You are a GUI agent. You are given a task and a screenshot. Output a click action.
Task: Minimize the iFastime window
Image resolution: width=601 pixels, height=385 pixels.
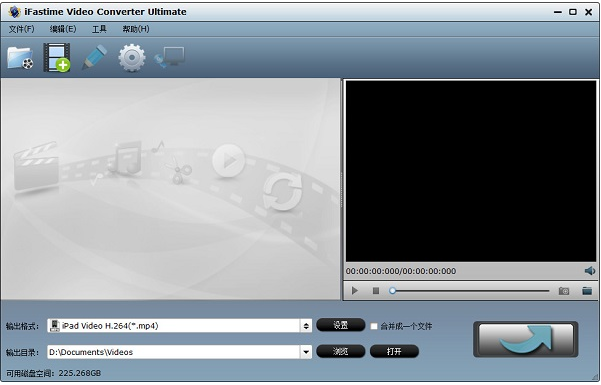[x=557, y=12]
